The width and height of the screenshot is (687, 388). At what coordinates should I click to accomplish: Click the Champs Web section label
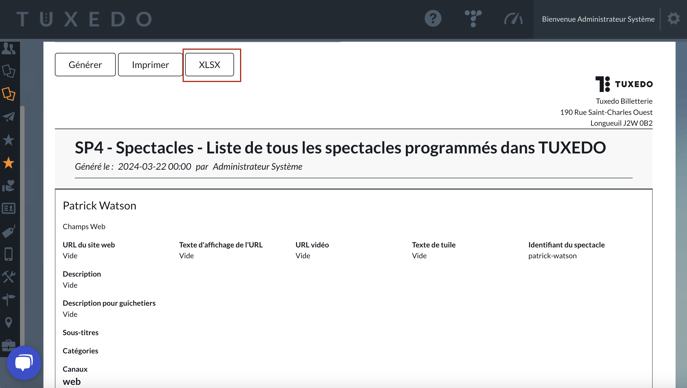[84, 226]
